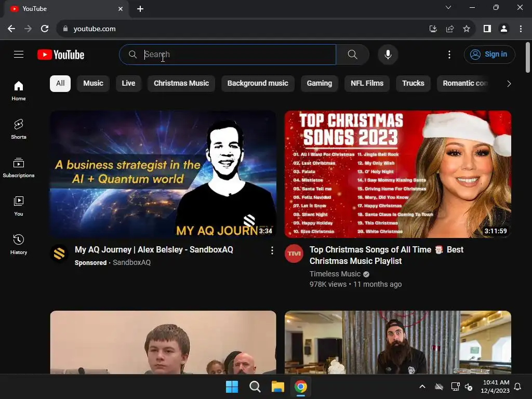Viewport: 532px width, 399px height.
Task: Show more filter chips with right arrow
Action: 509,84
